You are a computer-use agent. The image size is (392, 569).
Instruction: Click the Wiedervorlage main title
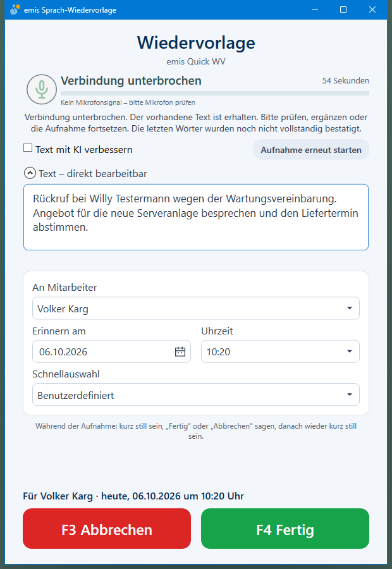(196, 43)
